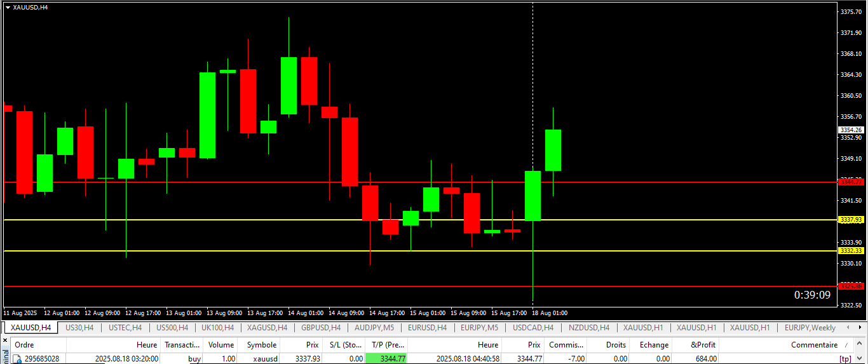Click the green T/P cell 3344.77
Viewport: 868px width, 364px height.
click(x=386, y=359)
